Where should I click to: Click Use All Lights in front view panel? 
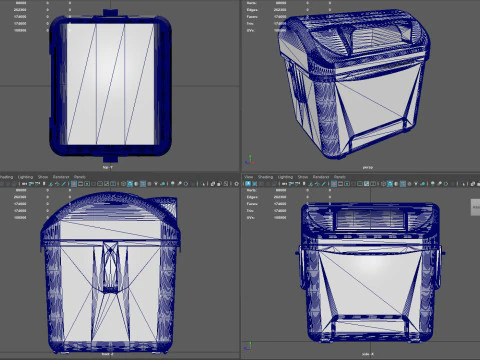pyautogui.click(x=156, y=184)
